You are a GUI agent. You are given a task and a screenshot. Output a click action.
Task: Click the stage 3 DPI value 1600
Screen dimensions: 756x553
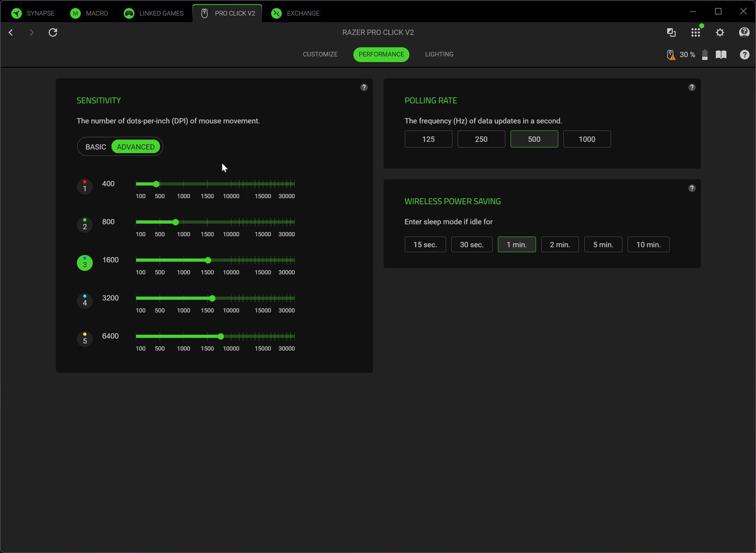[x=110, y=260]
